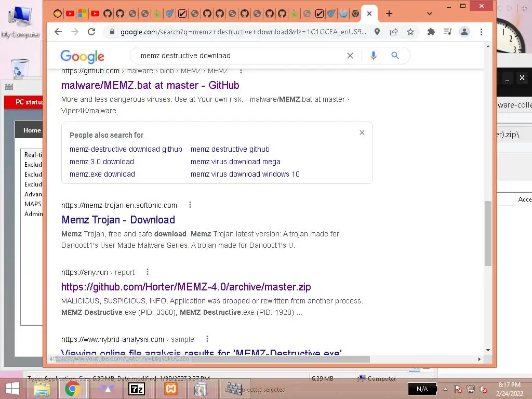Close the active Google search tab
This screenshot has height=399, width=532.
pos(369,14)
